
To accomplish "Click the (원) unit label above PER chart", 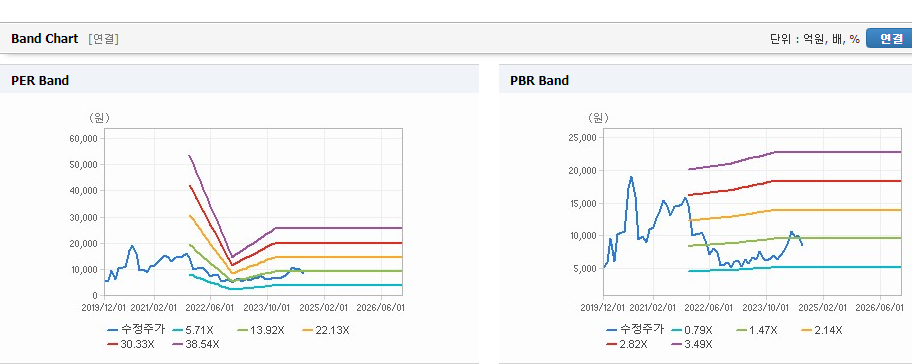I will point(99,118).
